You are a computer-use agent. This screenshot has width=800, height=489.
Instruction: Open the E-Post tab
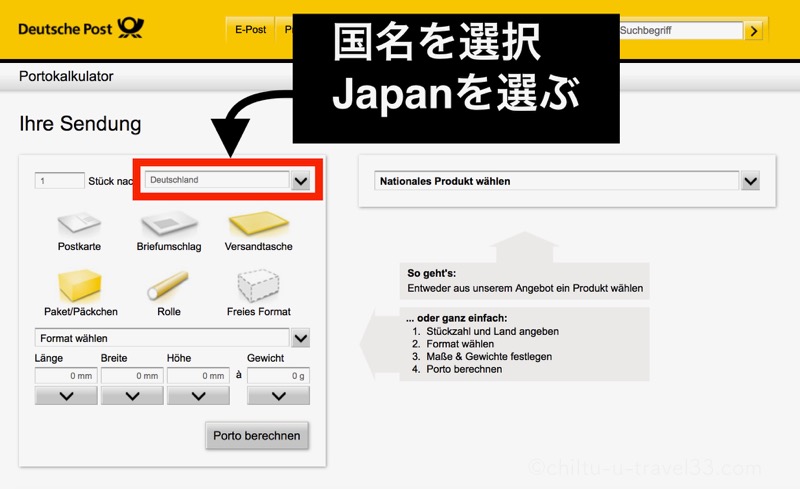(x=251, y=30)
